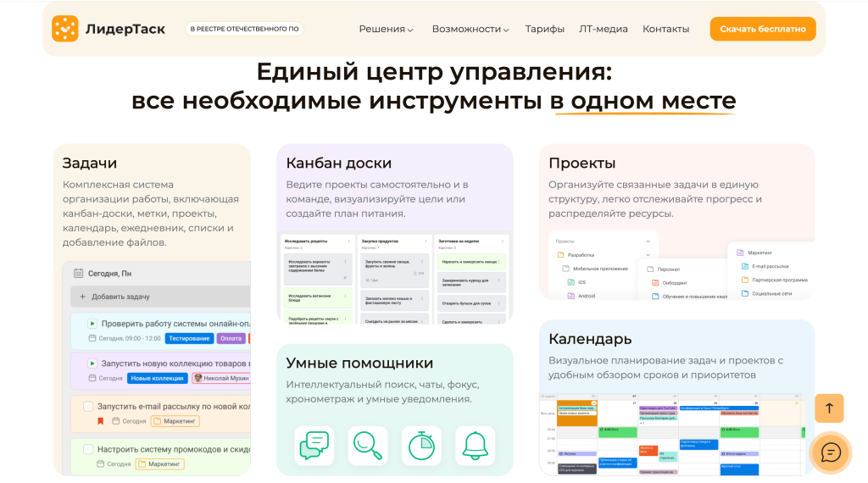Go to the Тарифы page
The image size is (868, 483).
click(x=545, y=29)
